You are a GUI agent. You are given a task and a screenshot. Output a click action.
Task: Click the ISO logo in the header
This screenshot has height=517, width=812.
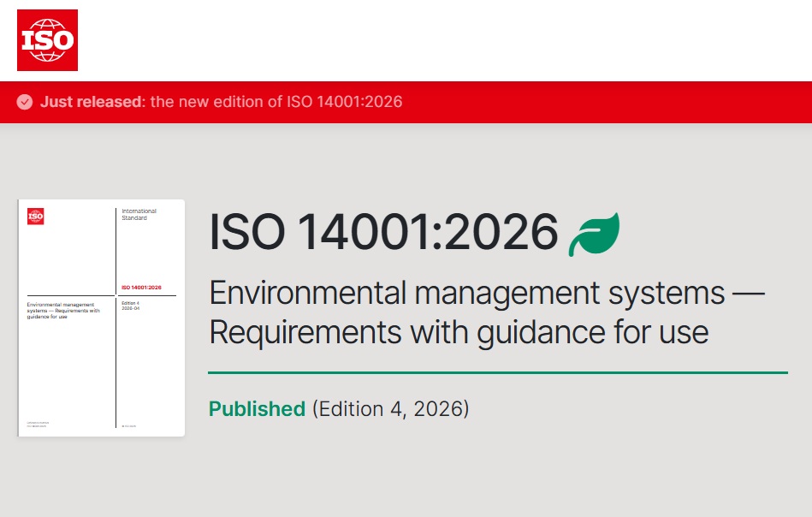47,40
